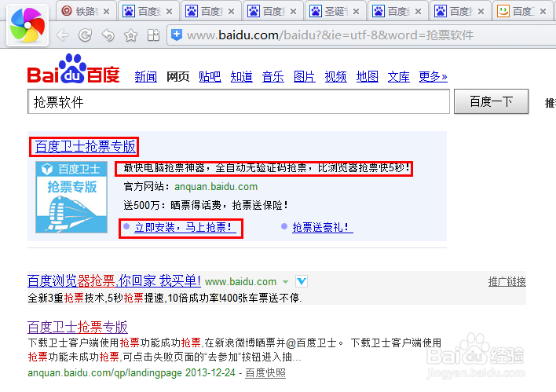This screenshot has height=392, width=556.
Task: Select the 网页 category
Action: [x=177, y=77]
